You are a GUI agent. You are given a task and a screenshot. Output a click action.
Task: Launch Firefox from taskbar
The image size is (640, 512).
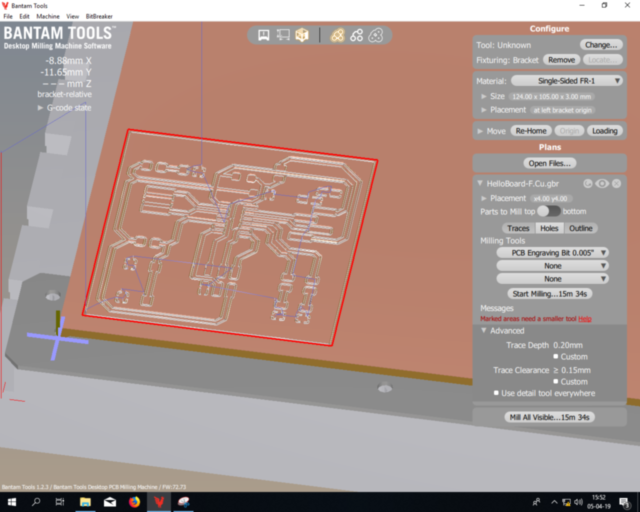[x=134, y=502]
